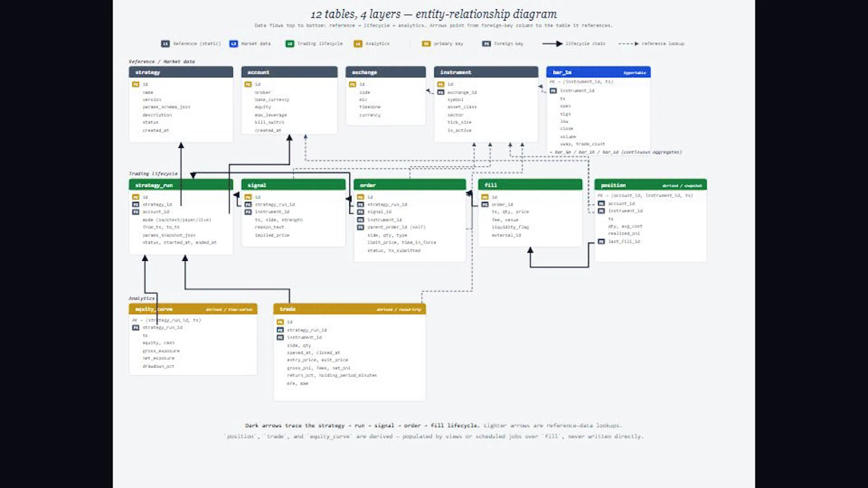Click 'max_leverage' column in account table
Screen dimensions: 868x488
click(271, 115)
